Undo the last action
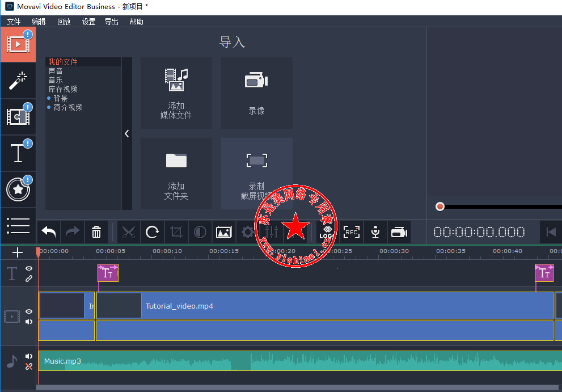Viewport: 562px width, 392px height. pos(49,233)
